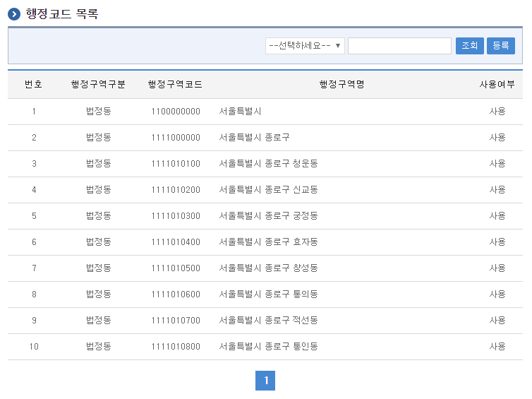Select the code 1111010200 cell
Screen dimensions: 532x399
click(175, 190)
